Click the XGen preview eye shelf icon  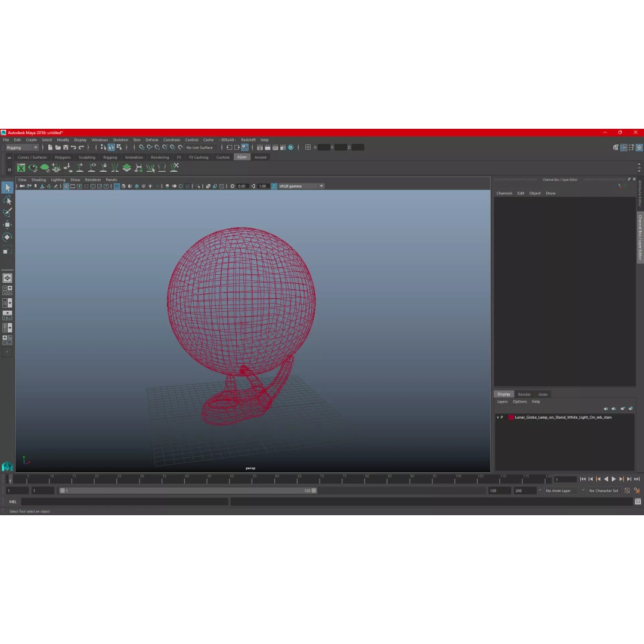(x=33, y=168)
